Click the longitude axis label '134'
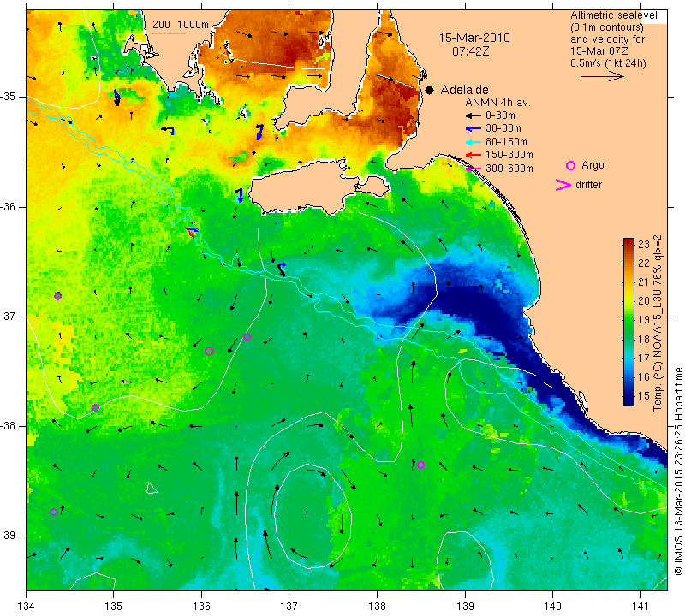The width and height of the screenshot is (685, 616). (x=27, y=606)
